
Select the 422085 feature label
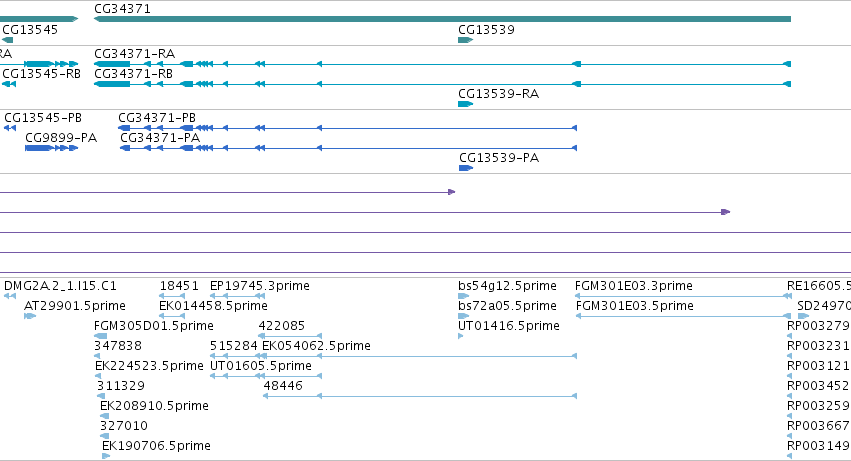282,326
